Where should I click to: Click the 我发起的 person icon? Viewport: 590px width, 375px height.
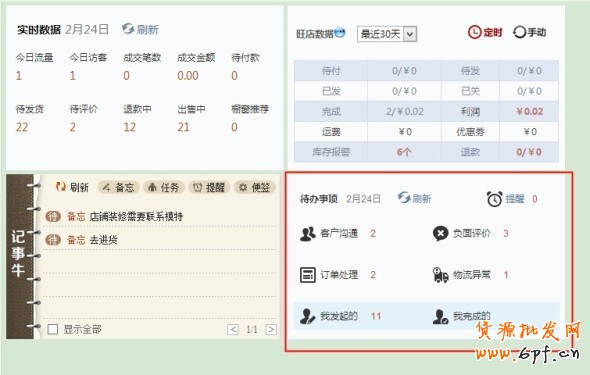pyautogui.click(x=307, y=316)
